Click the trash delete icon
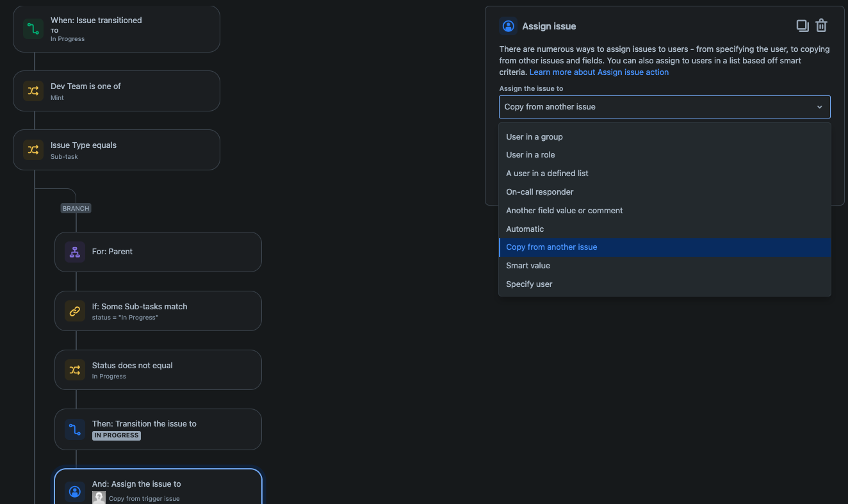The image size is (848, 504). (x=822, y=25)
